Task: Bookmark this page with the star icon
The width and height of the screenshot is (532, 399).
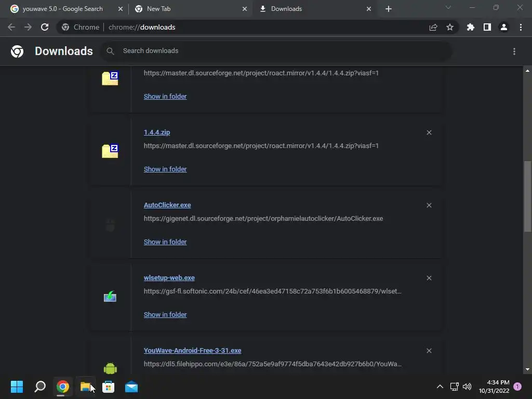Action: tap(450, 27)
